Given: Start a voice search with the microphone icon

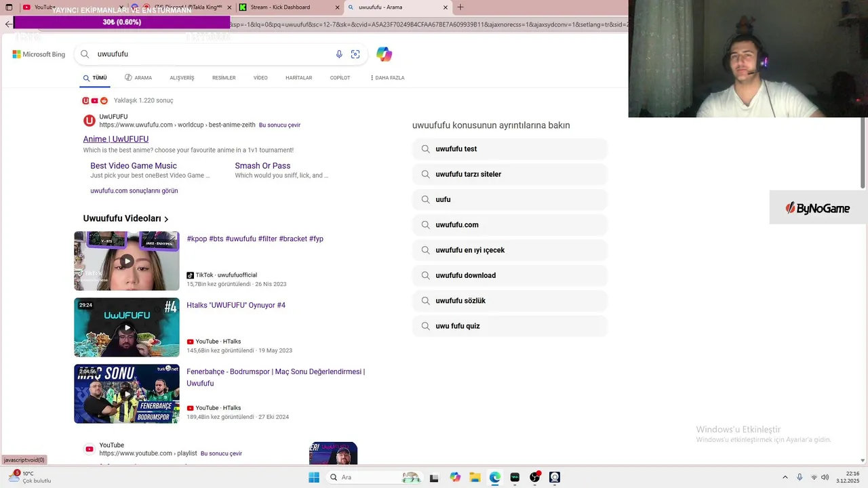Looking at the screenshot, I should [x=339, y=54].
